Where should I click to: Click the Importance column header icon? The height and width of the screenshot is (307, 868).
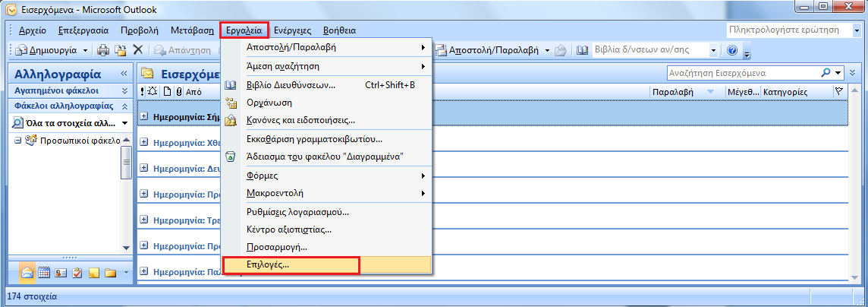click(143, 92)
